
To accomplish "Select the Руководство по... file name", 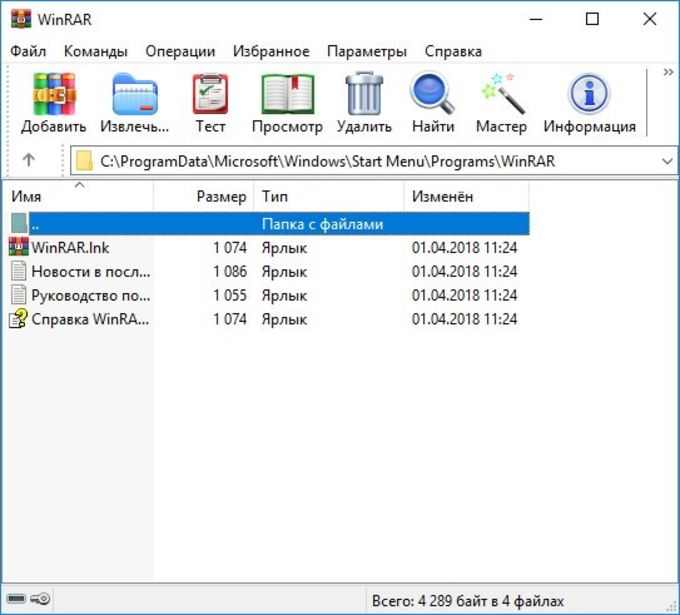I will [x=91, y=295].
